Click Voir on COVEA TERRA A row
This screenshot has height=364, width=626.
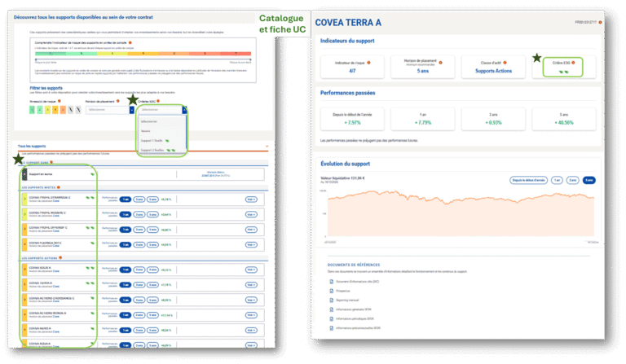[251, 285]
